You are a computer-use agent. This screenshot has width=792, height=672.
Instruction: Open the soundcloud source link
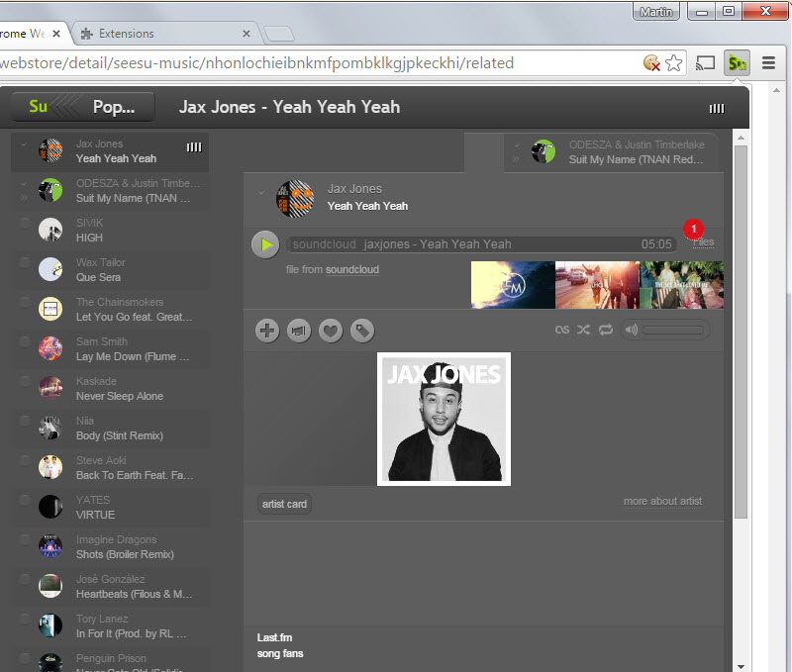coord(352,269)
